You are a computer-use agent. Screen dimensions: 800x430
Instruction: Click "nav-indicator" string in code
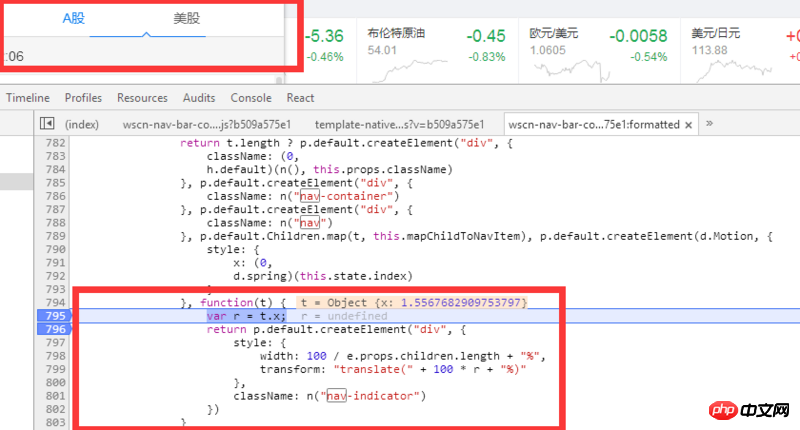point(372,396)
